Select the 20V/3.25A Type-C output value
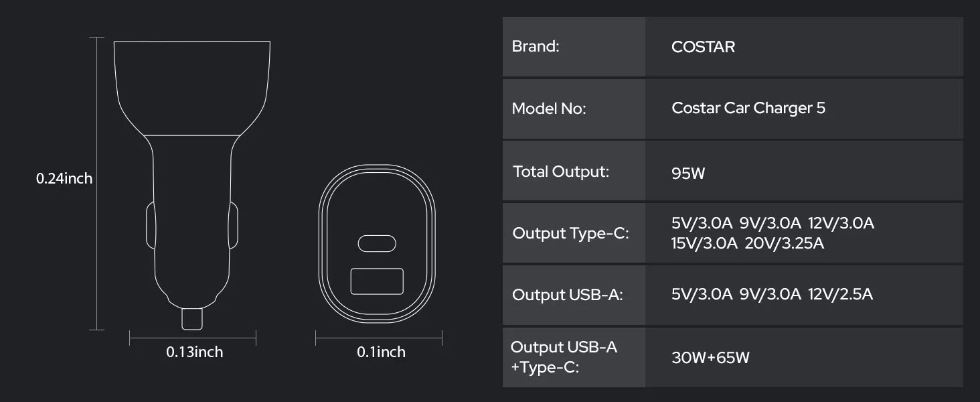The height and width of the screenshot is (402, 980). coord(784,243)
